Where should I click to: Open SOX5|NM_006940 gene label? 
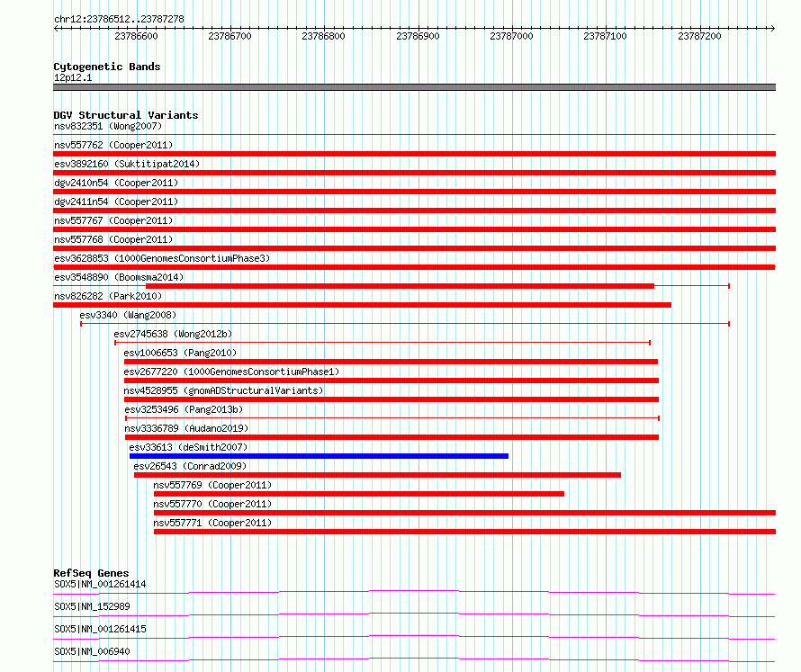92,651
